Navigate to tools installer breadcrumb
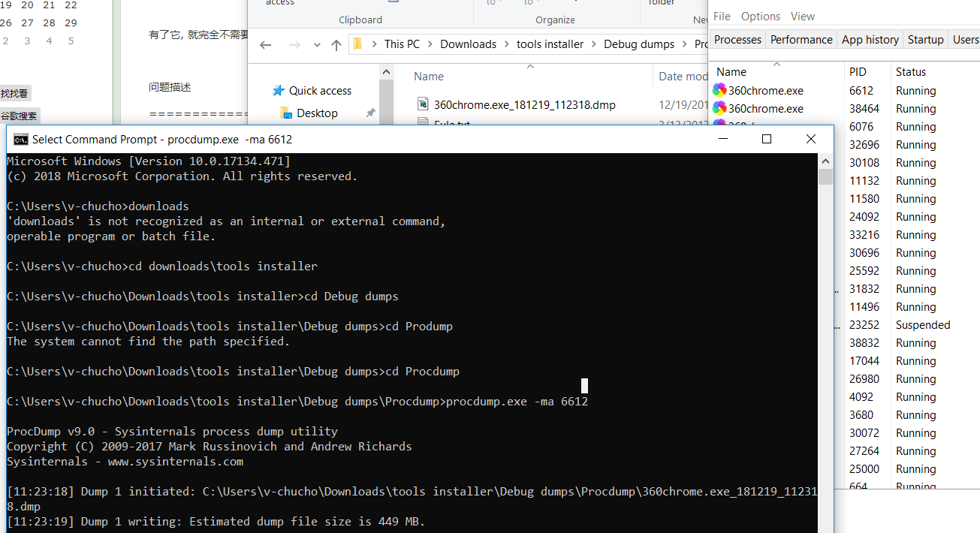Viewport: 980px width, 533px height. (550, 44)
